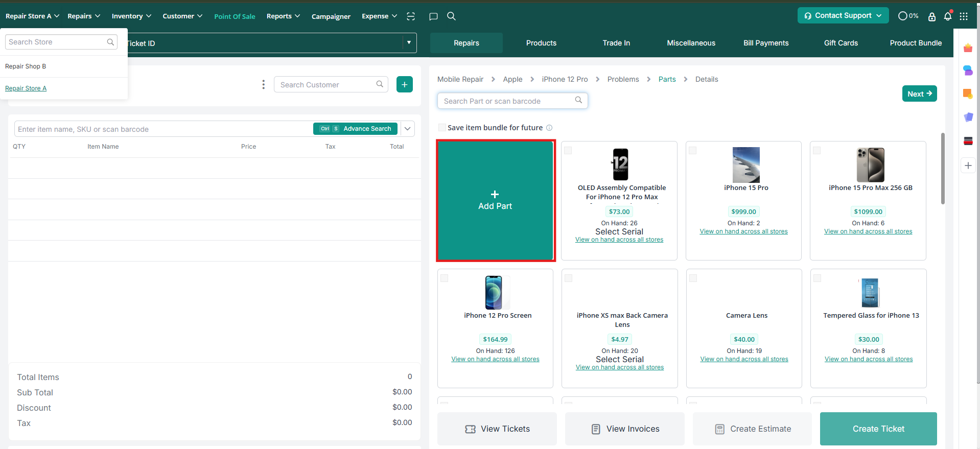Switch to the Product Bundle tab
The height and width of the screenshot is (449, 980).
(916, 43)
